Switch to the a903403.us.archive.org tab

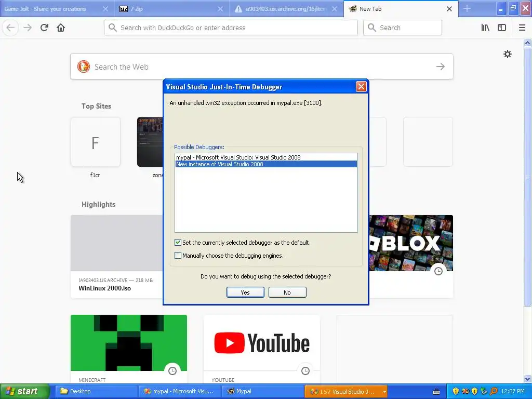coord(286,9)
